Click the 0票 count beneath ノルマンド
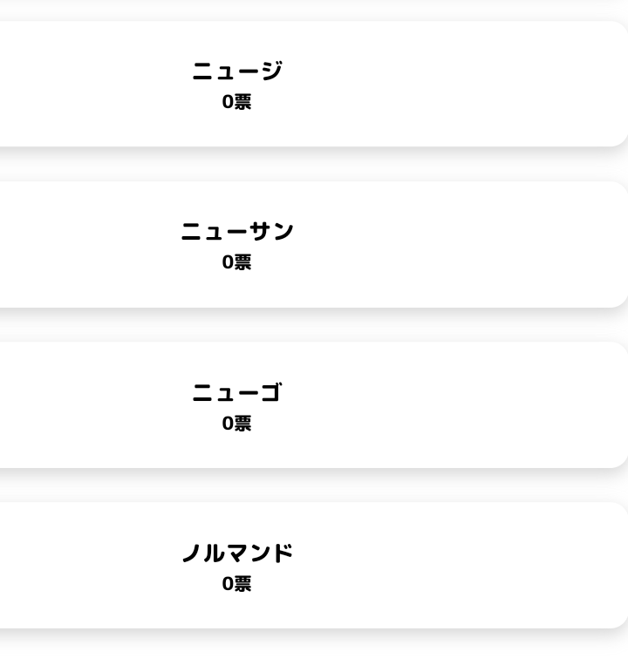 (236, 584)
